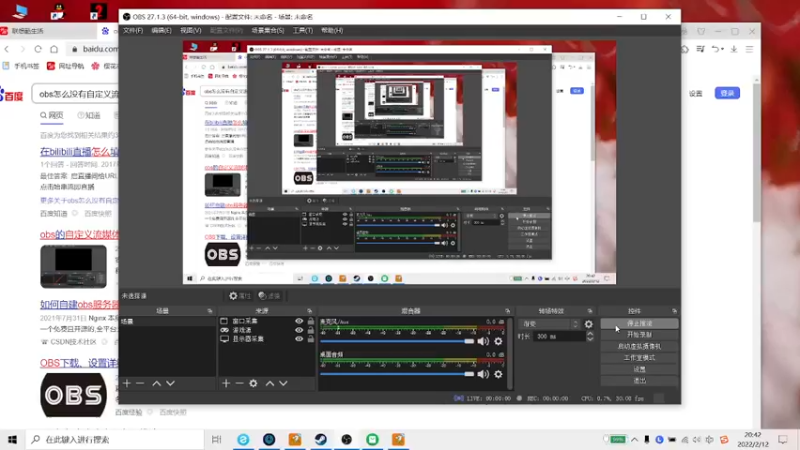Add a new source with the plus icon
The height and width of the screenshot is (450, 800).
click(226, 383)
